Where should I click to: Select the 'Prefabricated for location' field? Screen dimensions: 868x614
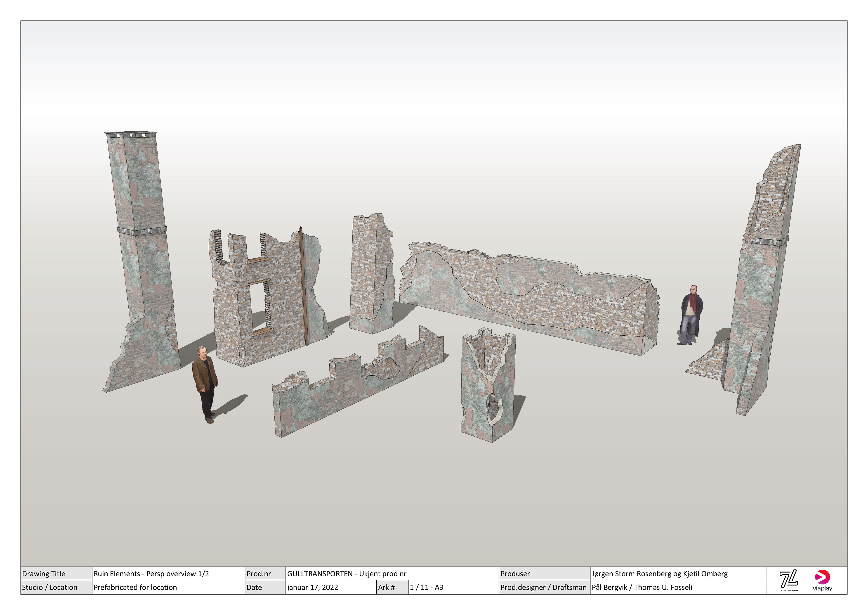(x=135, y=587)
